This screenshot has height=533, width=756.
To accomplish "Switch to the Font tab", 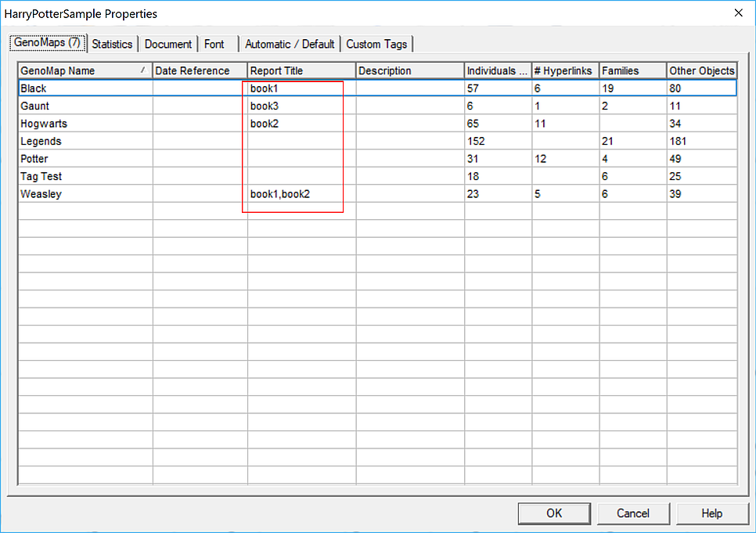I will [214, 45].
